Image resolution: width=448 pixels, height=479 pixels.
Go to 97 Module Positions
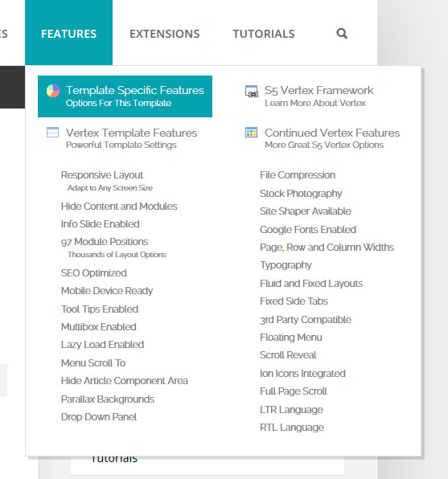pyautogui.click(x=105, y=242)
